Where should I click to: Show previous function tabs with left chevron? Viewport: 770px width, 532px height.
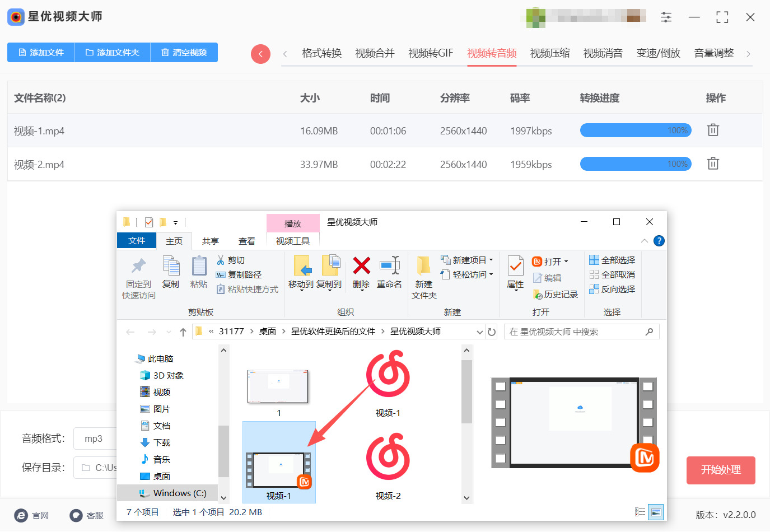pyautogui.click(x=285, y=54)
